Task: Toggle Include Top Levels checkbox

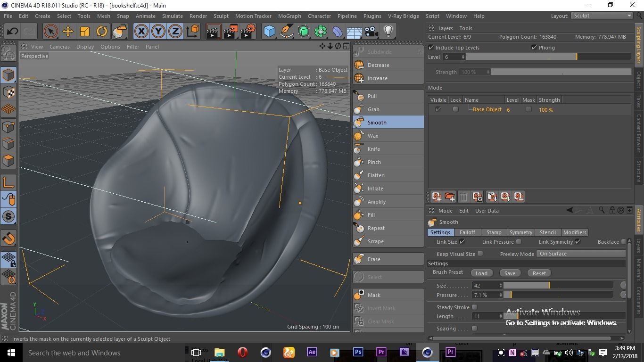Action: [x=431, y=48]
